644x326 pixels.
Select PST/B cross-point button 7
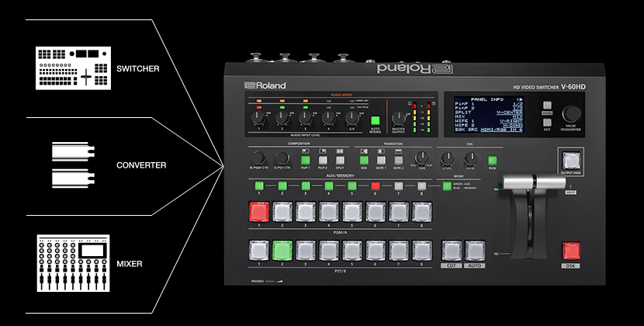tap(399, 251)
